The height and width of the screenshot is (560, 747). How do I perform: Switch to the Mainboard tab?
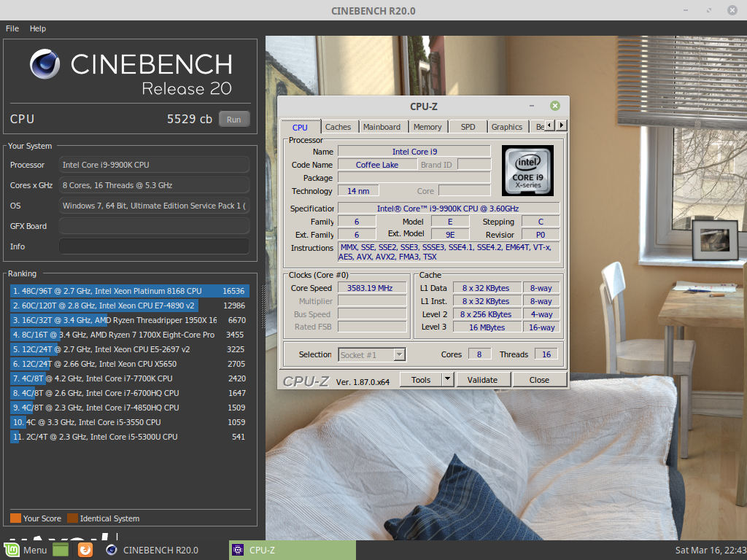382,127
